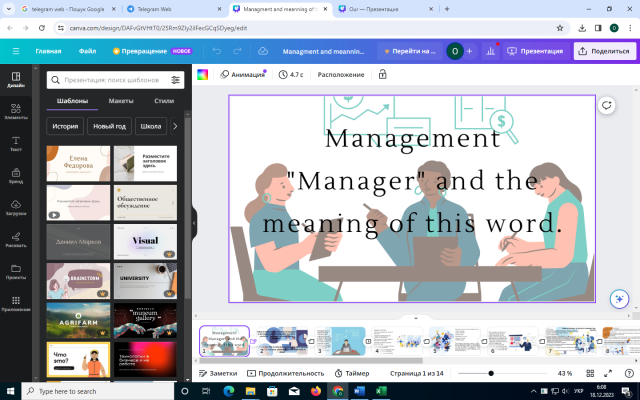Switch to the Стили tab

click(x=164, y=101)
